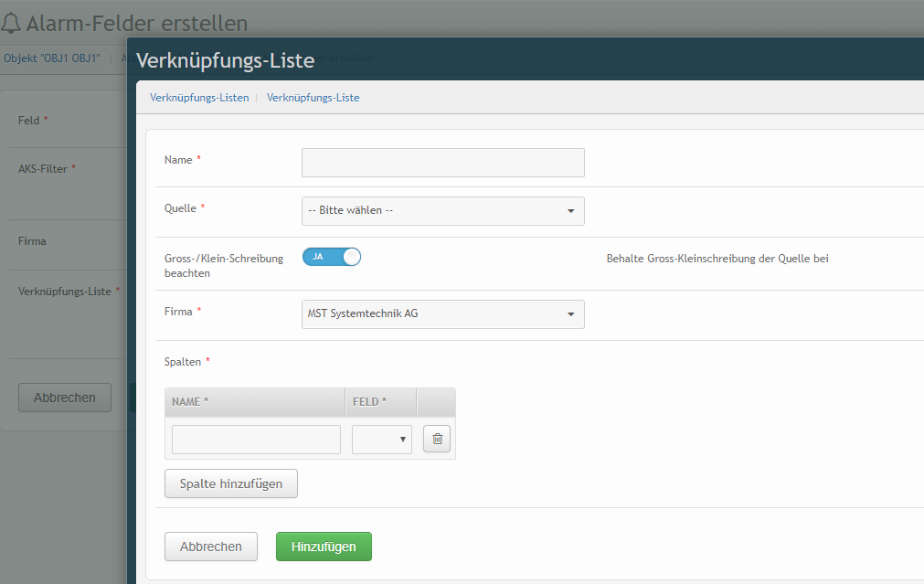The width and height of the screenshot is (924, 584).
Task: Click background Verknüpfungs-Liste field label
Action: coord(65,292)
